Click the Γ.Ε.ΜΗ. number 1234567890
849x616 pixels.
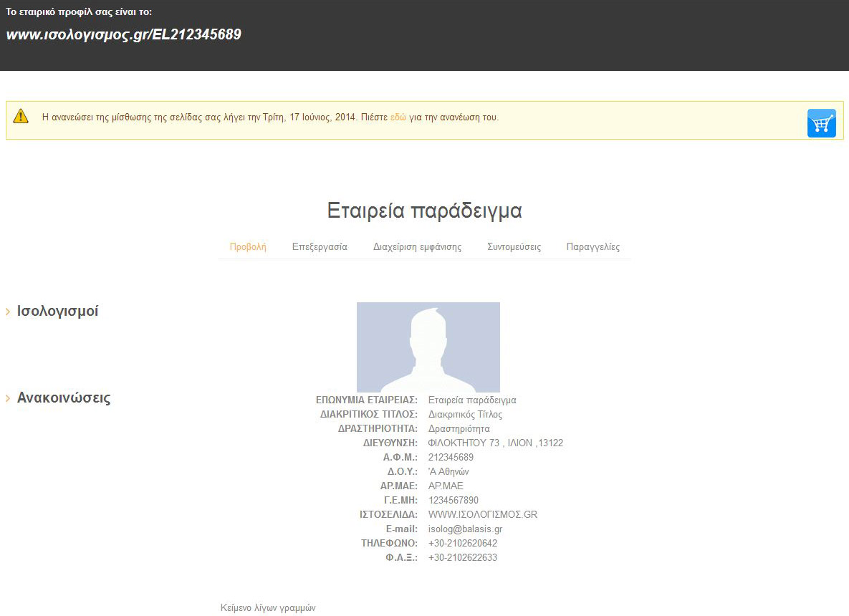click(x=453, y=500)
